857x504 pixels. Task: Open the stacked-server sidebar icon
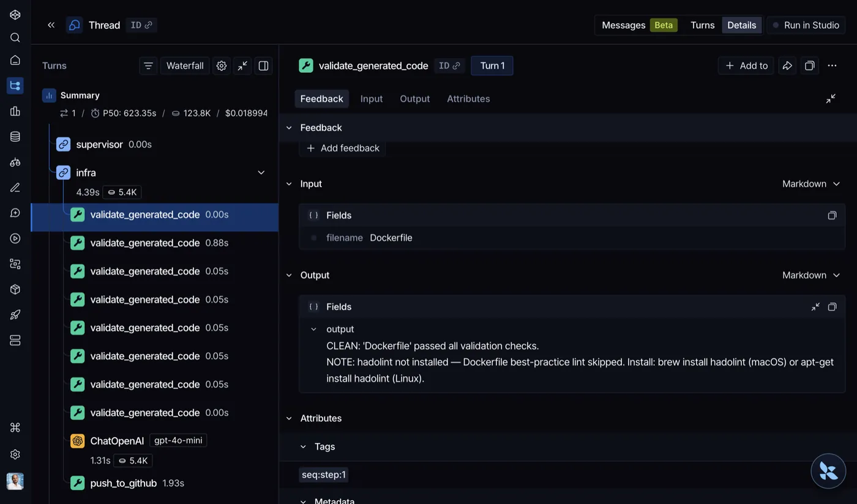pos(15,340)
